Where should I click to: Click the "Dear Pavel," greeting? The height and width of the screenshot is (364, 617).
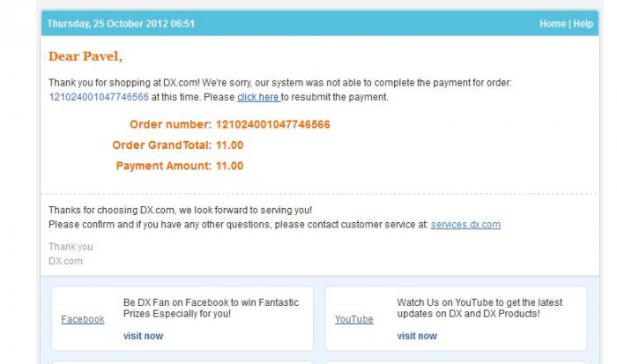click(x=85, y=56)
